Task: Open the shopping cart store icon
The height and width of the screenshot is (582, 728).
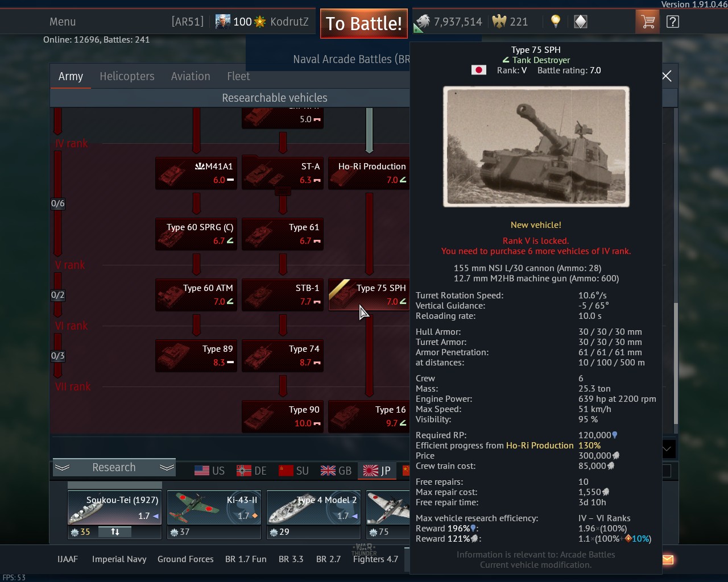Action: click(647, 22)
